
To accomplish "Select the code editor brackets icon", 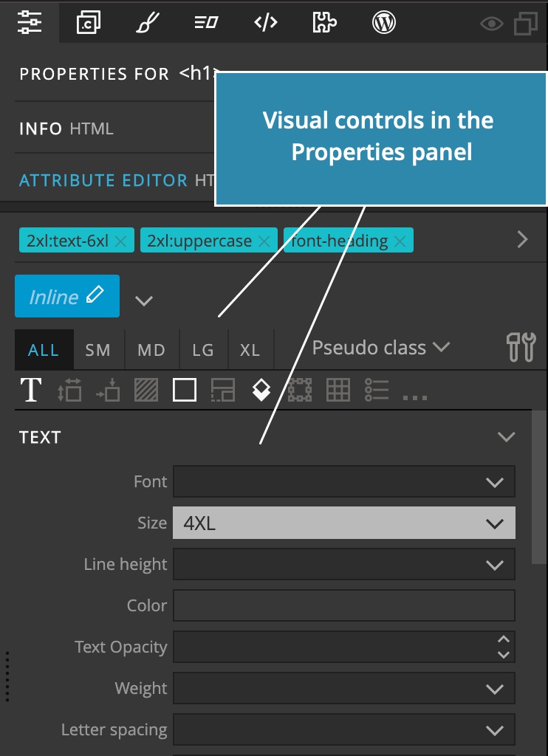I will tap(266, 22).
